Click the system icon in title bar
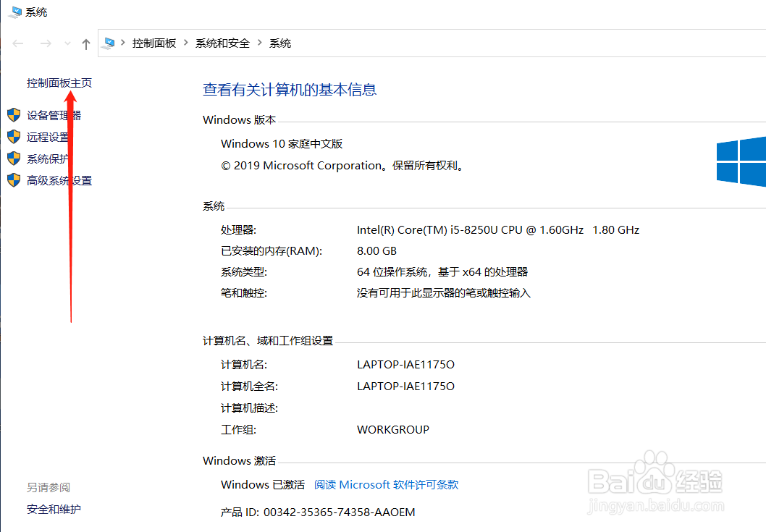766x532 pixels. coord(14,12)
